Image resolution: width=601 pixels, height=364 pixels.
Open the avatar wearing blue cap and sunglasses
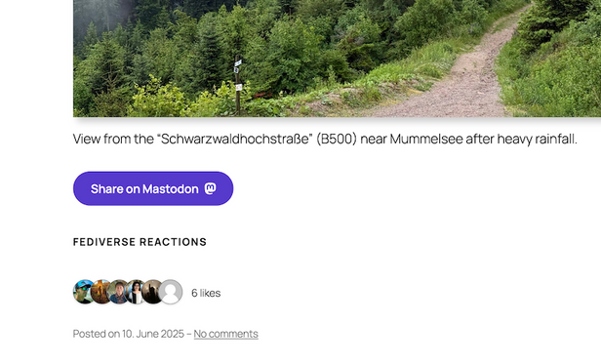click(83, 292)
